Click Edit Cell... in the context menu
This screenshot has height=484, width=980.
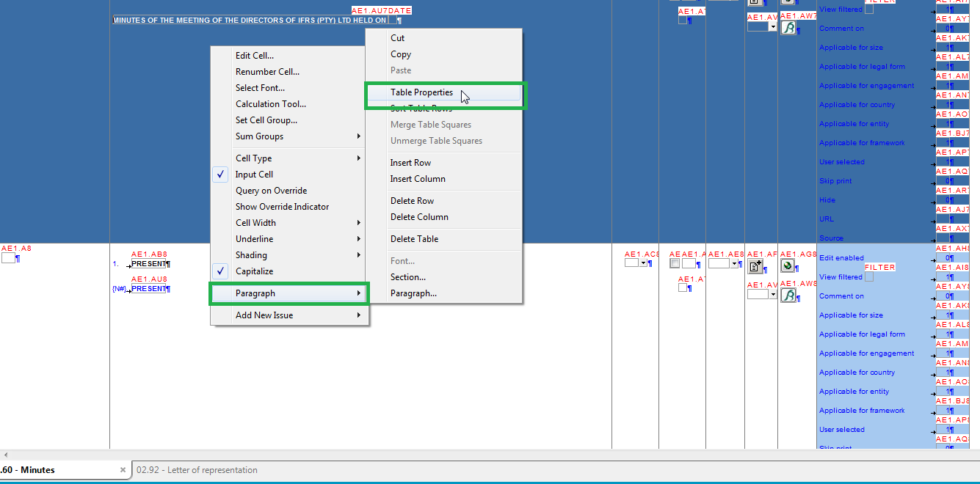[x=254, y=56]
